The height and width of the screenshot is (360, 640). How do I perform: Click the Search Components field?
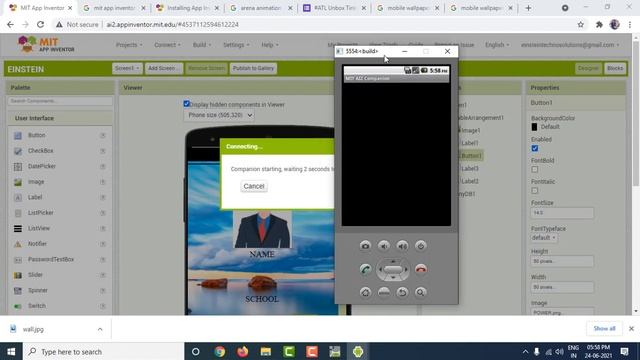pyautogui.click(x=60, y=101)
